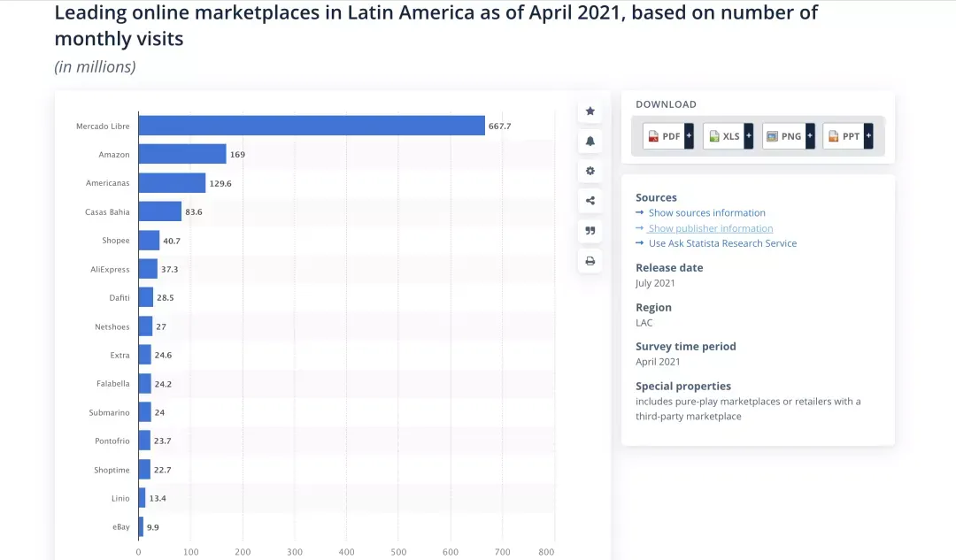Click the 37.3 value label
The image size is (956, 560).
pos(169,269)
